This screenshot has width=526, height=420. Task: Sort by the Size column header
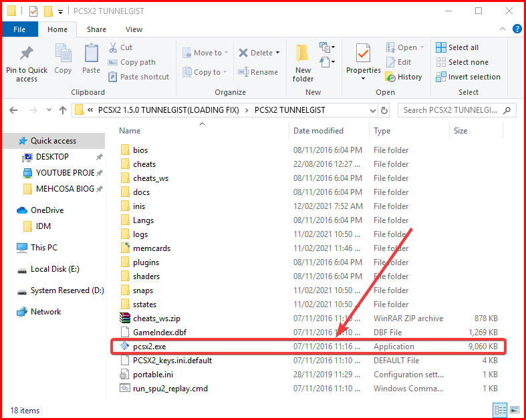[x=461, y=131]
